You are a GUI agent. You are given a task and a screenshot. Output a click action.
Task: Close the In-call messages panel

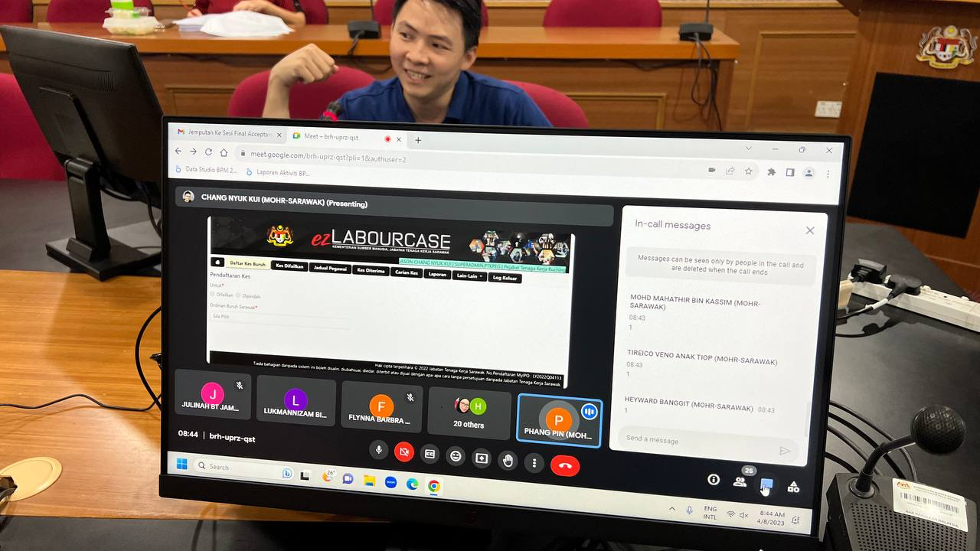[x=809, y=230]
